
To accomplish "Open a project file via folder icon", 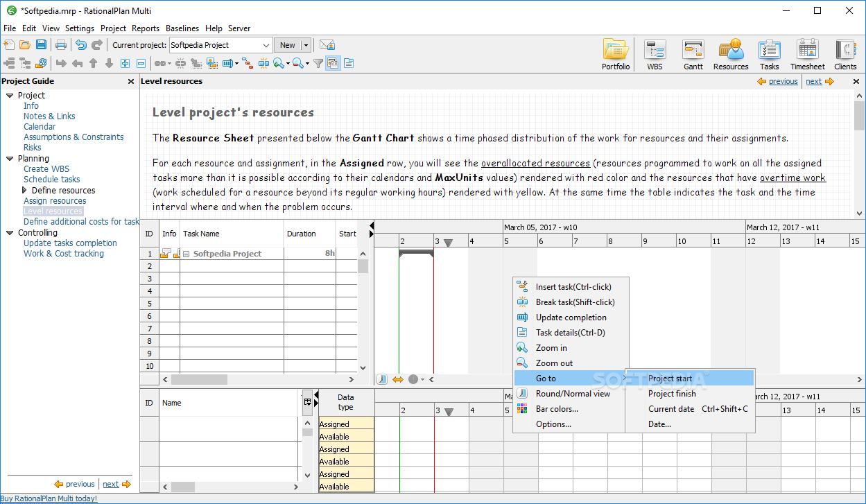I will click(x=25, y=45).
